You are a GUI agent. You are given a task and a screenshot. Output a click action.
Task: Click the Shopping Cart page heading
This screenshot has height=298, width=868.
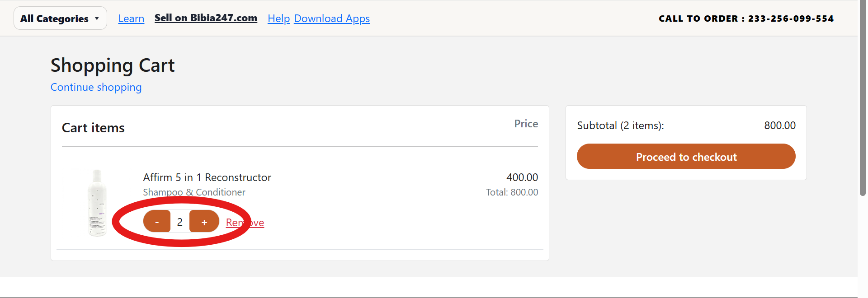tap(113, 65)
